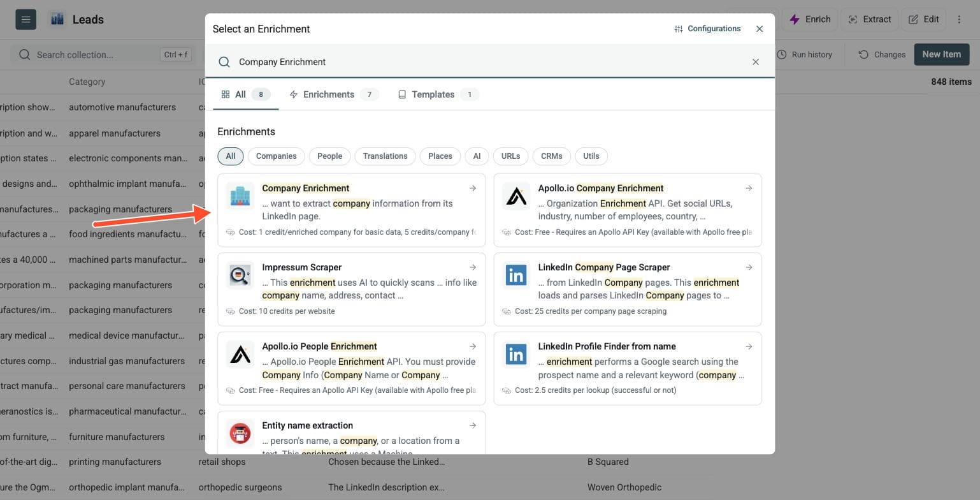Click the Apollo.io Company Enrichment logo

[516, 196]
